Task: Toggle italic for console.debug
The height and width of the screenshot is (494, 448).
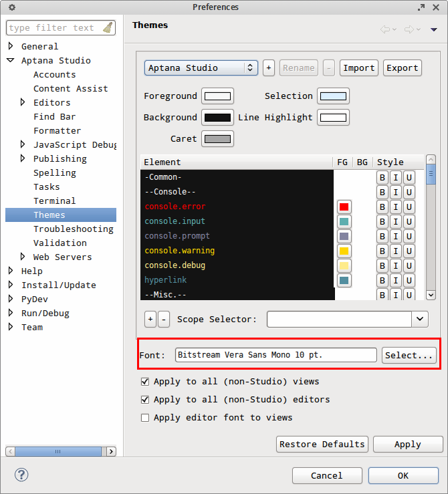Action: [396, 266]
